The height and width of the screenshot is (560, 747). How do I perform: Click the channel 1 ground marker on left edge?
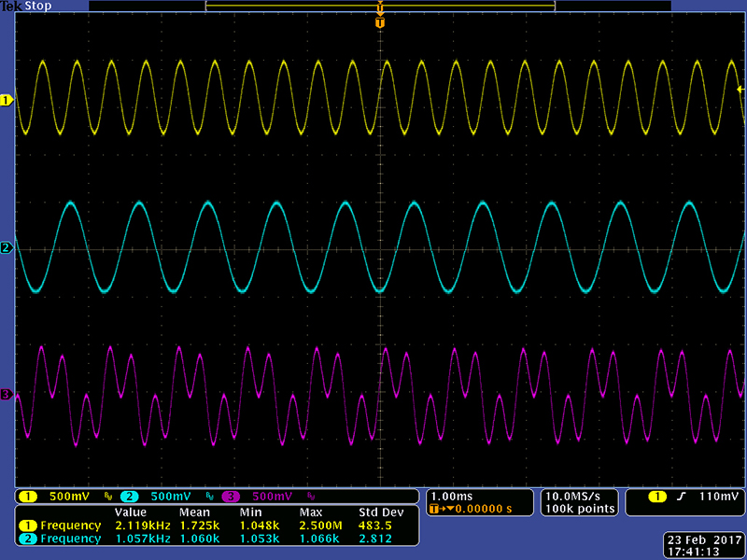6,100
